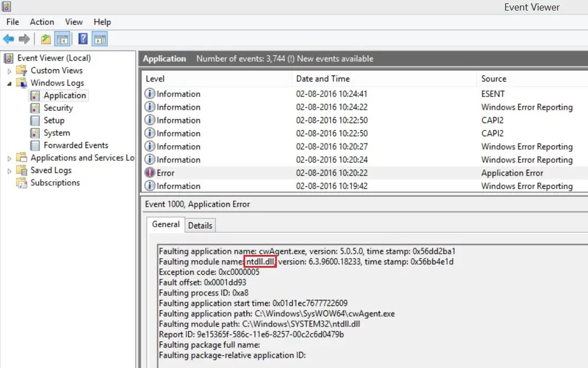Click the red Error level icon

pos(150,172)
